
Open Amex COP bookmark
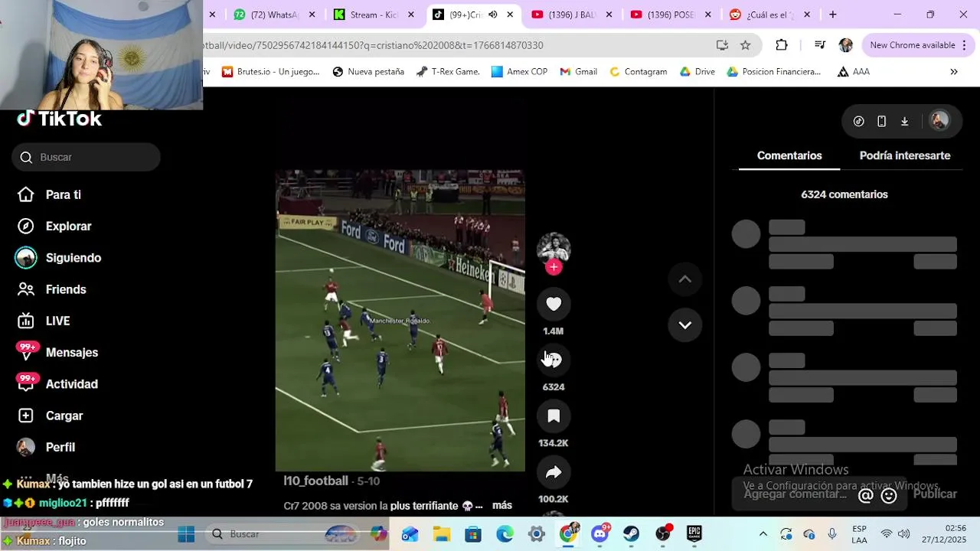[519, 72]
